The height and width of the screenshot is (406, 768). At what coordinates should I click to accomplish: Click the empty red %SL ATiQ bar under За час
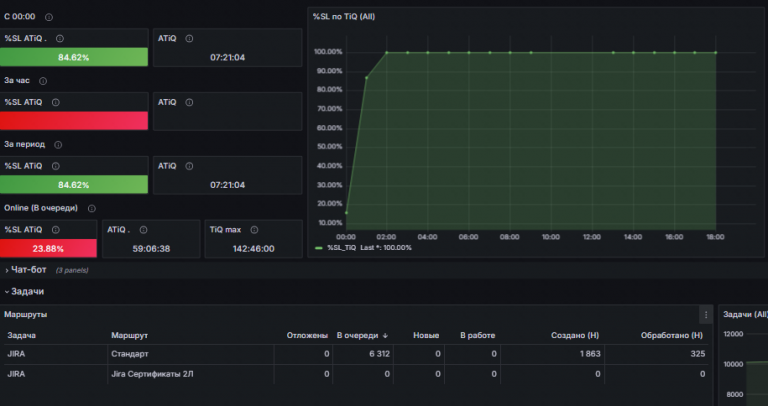pyautogui.click(x=74, y=120)
